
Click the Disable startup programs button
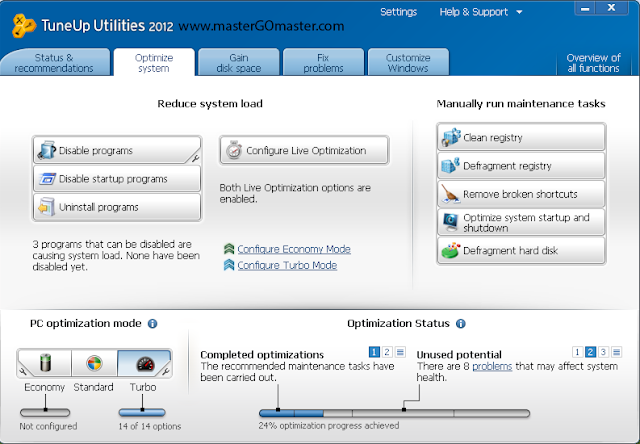point(117,179)
